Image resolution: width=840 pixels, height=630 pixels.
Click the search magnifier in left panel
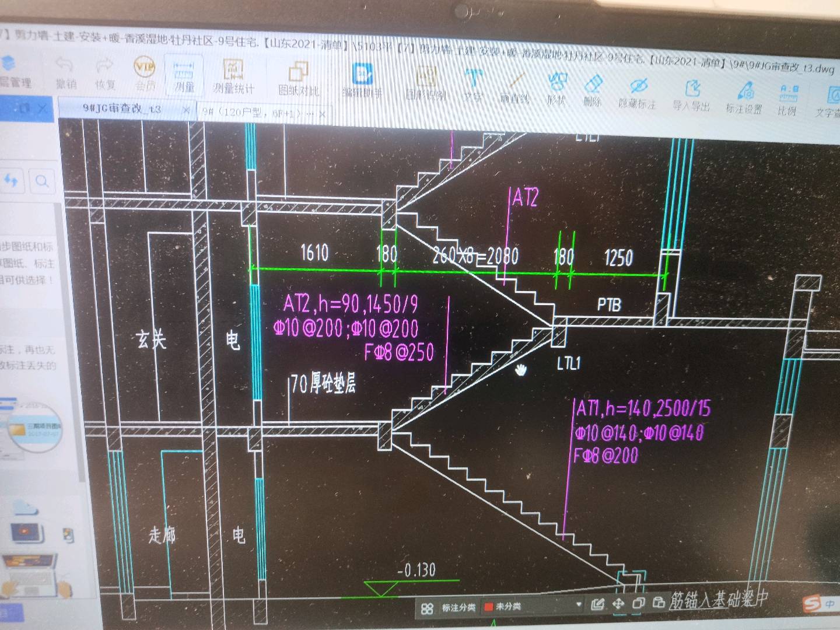(x=42, y=181)
